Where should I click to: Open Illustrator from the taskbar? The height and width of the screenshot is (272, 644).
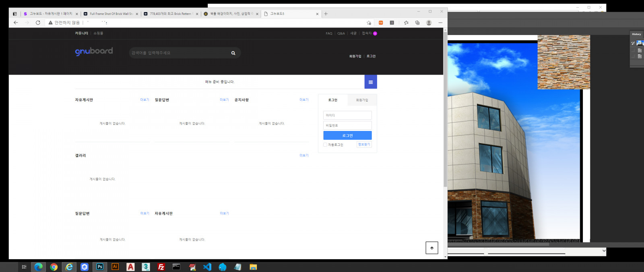pyautogui.click(x=115, y=267)
